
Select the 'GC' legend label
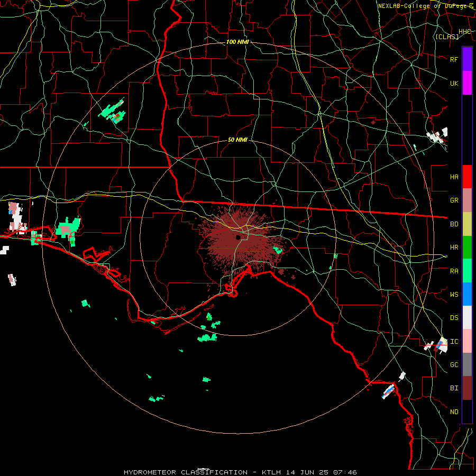tap(454, 365)
